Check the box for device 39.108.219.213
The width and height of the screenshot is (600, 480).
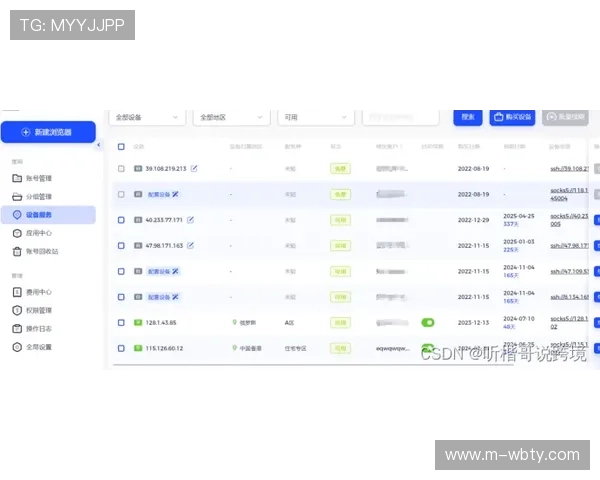(121, 168)
